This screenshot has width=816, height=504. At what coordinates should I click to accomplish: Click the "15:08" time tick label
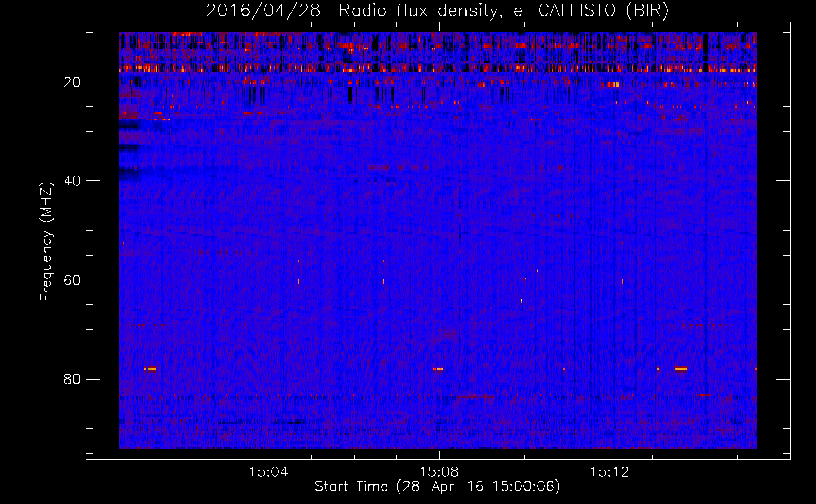[439, 472]
